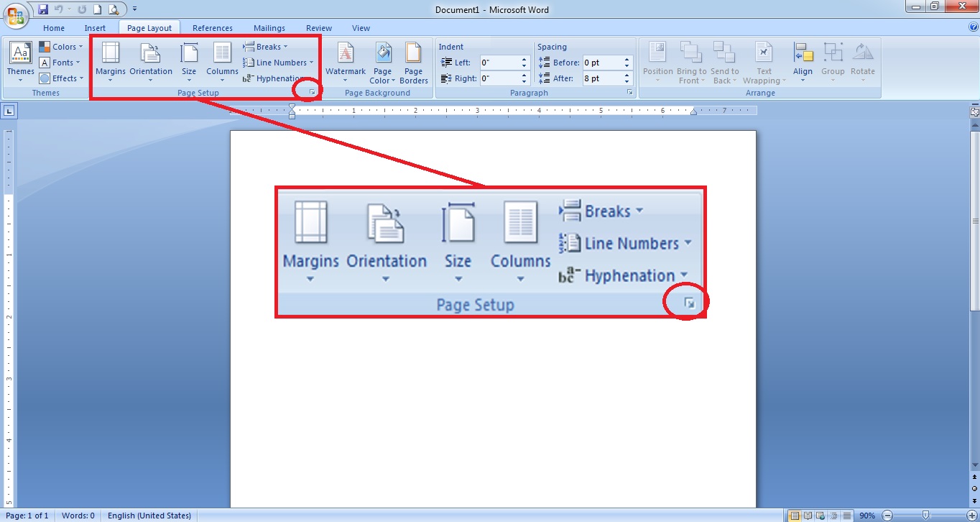
Task: Open the Breaks dropdown
Action: click(x=266, y=46)
